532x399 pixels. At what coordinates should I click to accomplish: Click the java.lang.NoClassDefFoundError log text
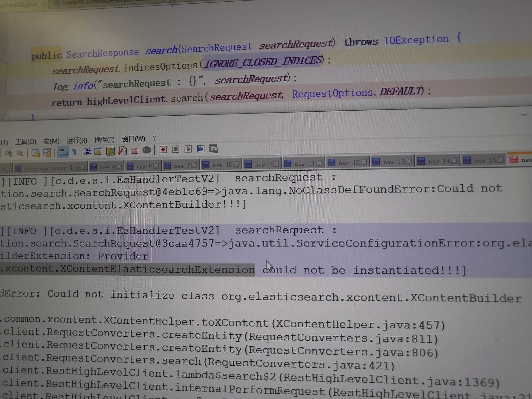point(328,190)
